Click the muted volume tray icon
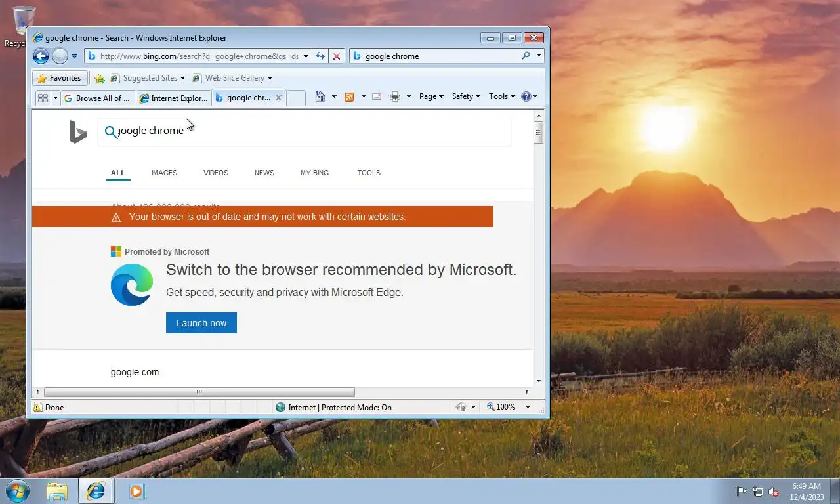This screenshot has height=504, width=840. [774, 492]
